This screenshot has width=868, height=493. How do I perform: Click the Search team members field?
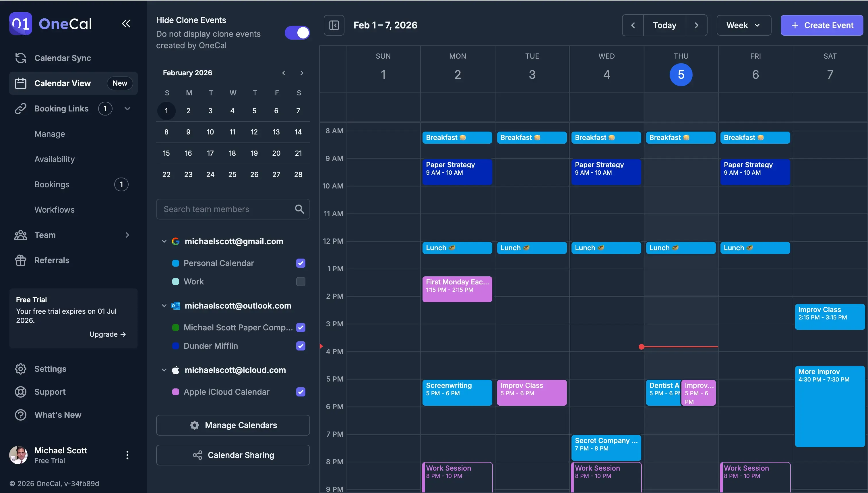click(223, 209)
